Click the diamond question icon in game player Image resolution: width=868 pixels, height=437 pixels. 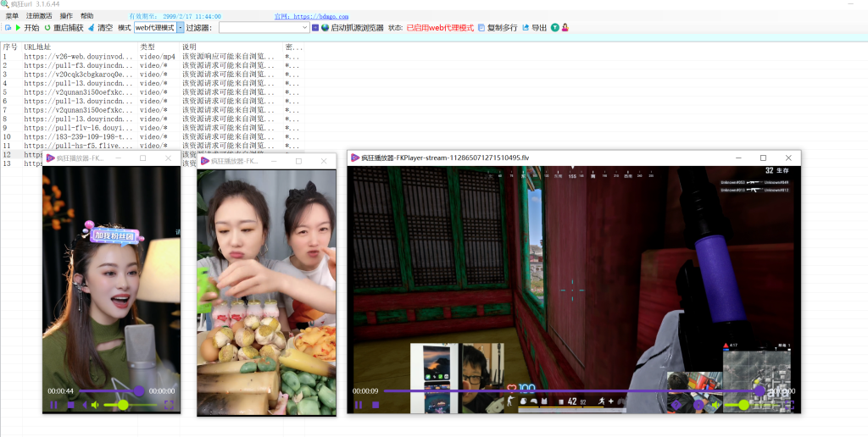pos(676,405)
